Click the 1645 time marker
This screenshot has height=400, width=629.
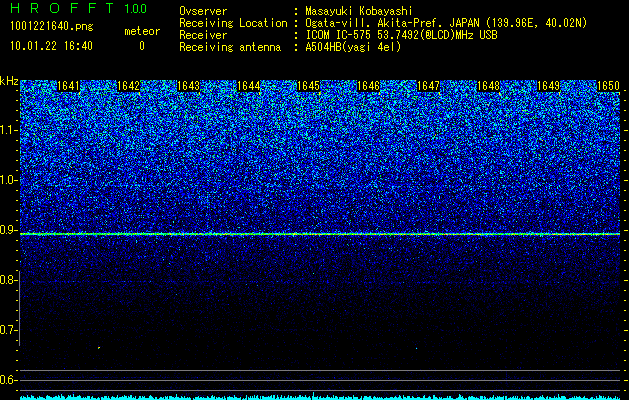308,86
